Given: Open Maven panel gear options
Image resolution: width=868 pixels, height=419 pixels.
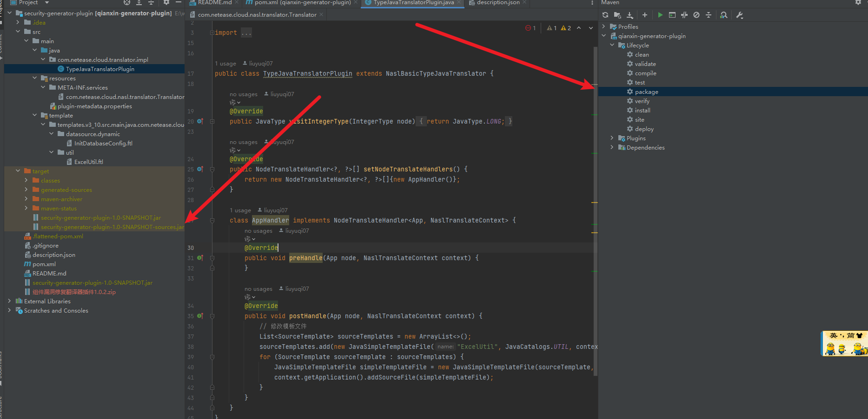Looking at the screenshot, I should [858, 2].
